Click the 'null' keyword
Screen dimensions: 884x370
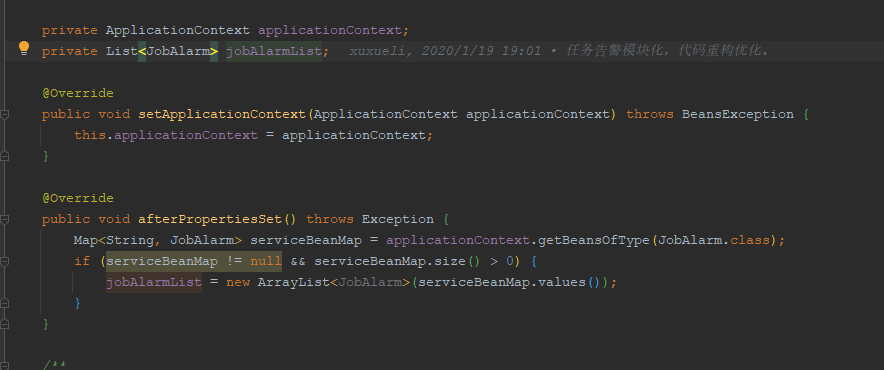click(x=266, y=262)
